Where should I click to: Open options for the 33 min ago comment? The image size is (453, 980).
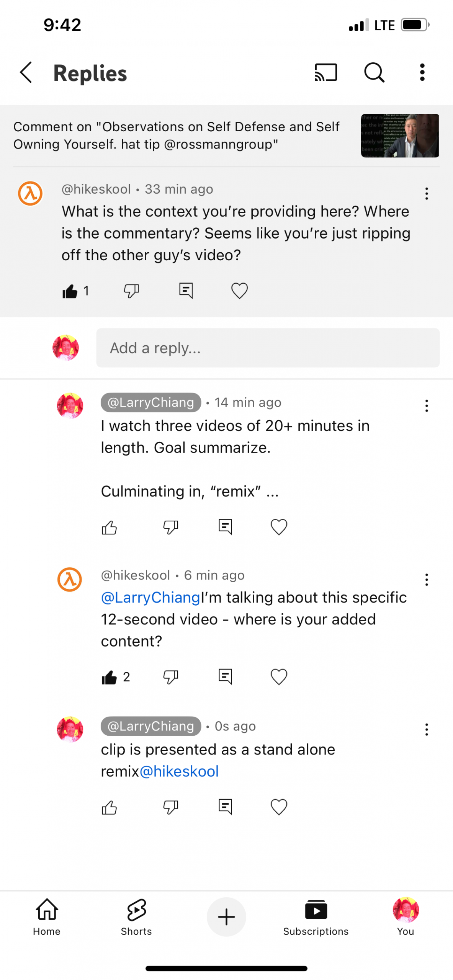click(426, 194)
